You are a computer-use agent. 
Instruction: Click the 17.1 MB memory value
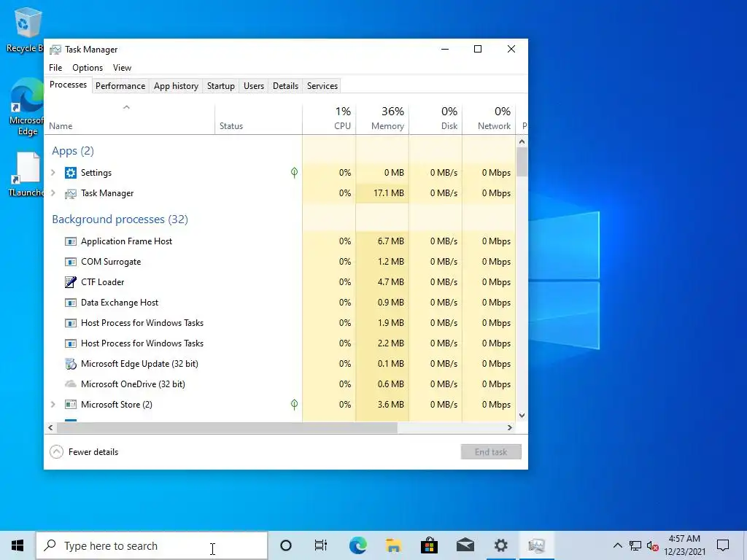pos(388,193)
